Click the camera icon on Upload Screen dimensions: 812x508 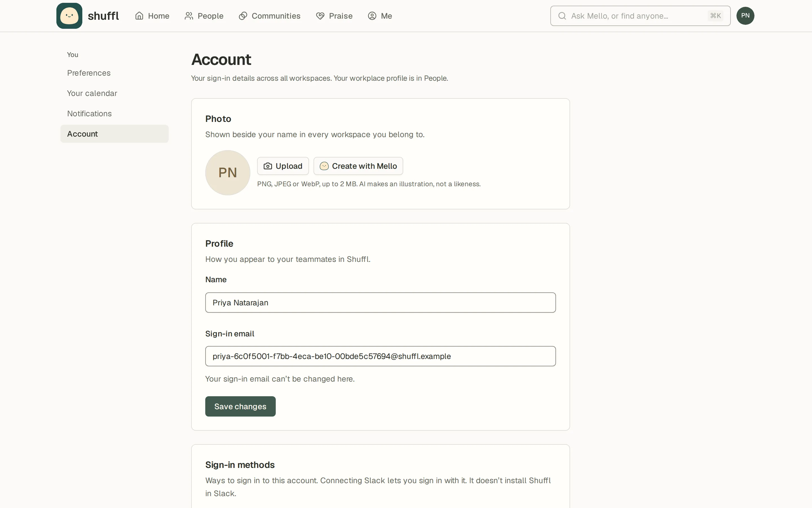click(268, 166)
